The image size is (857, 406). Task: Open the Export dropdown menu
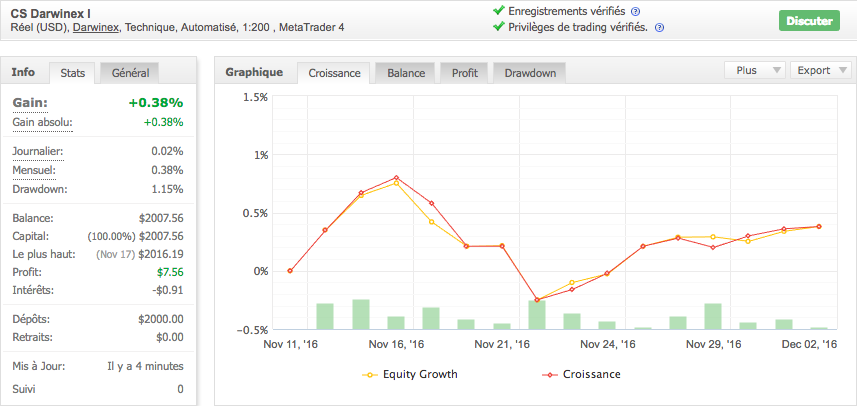821,71
